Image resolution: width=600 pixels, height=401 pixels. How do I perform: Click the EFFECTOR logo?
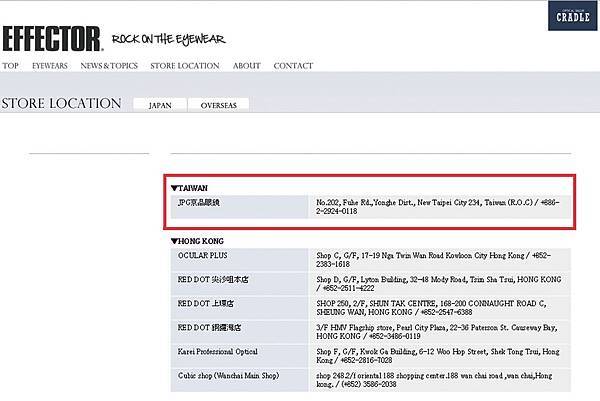point(52,39)
